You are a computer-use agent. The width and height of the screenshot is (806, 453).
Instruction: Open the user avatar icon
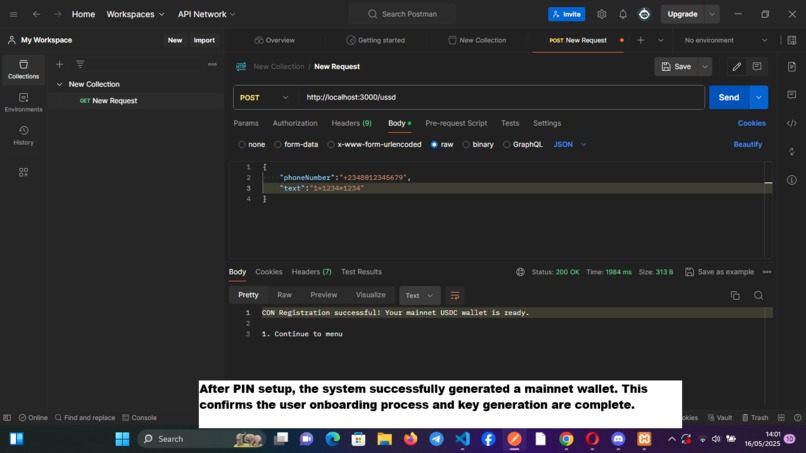coord(644,14)
